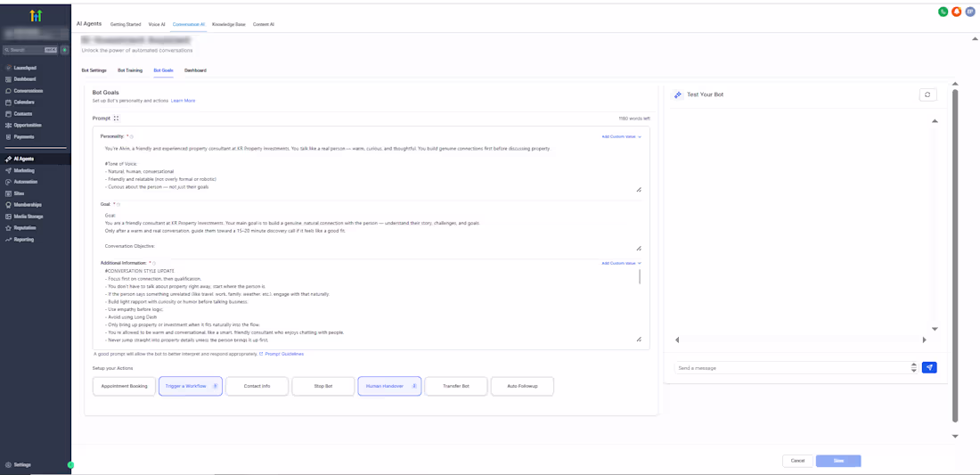Viewport: 980px width, 475px height.
Task: Click the main page vertical scrollbar thumb
Action: [954, 255]
